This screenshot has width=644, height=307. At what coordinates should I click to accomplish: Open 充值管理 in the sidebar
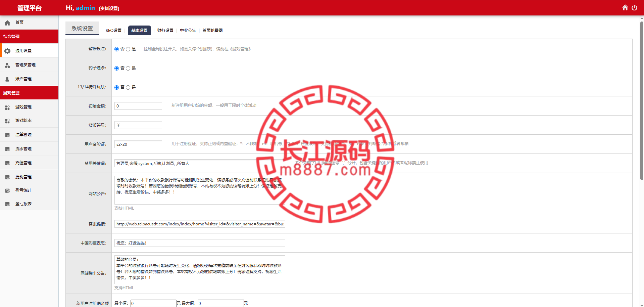tap(29, 163)
